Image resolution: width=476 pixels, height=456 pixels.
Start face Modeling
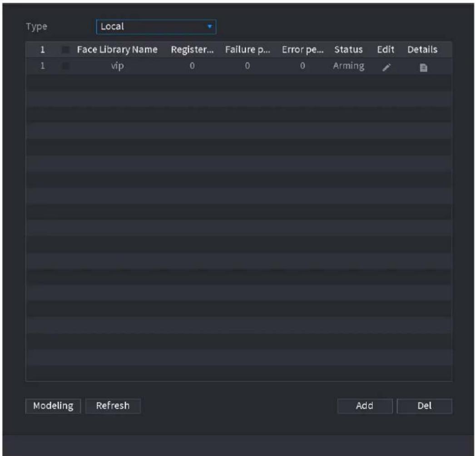pyautogui.click(x=53, y=406)
